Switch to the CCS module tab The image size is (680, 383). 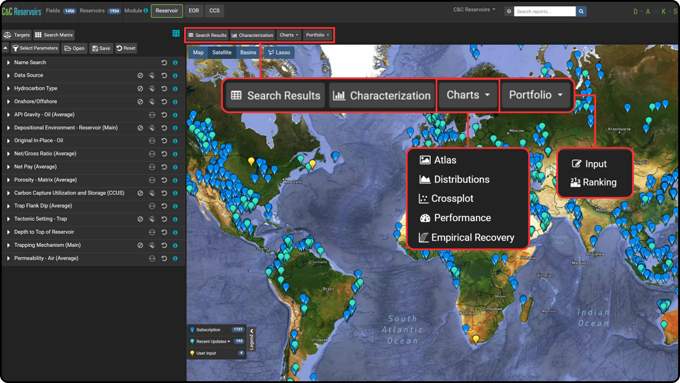(x=214, y=11)
